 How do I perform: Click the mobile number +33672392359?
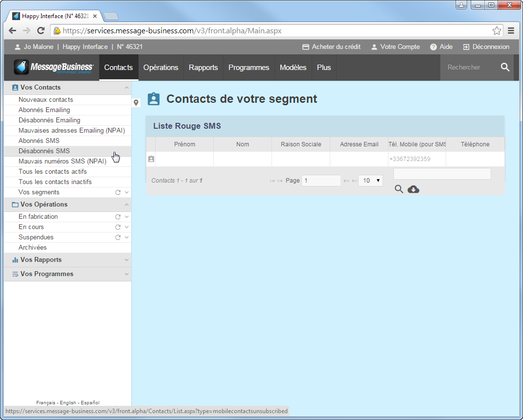[x=410, y=159]
